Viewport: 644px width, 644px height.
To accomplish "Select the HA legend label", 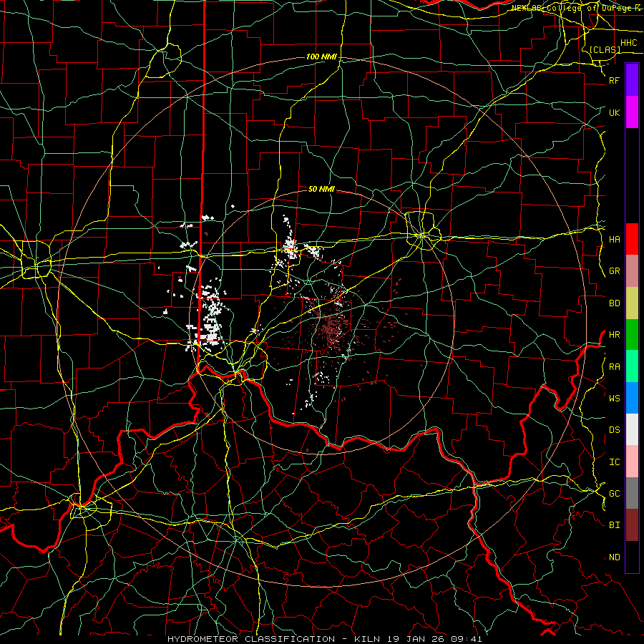I will click(x=614, y=240).
